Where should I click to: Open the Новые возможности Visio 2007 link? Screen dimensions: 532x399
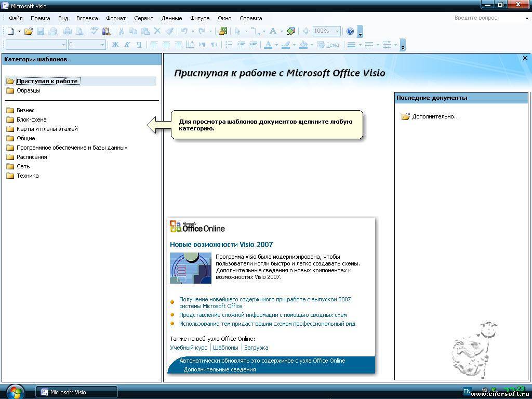pyautogui.click(x=221, y=244)
